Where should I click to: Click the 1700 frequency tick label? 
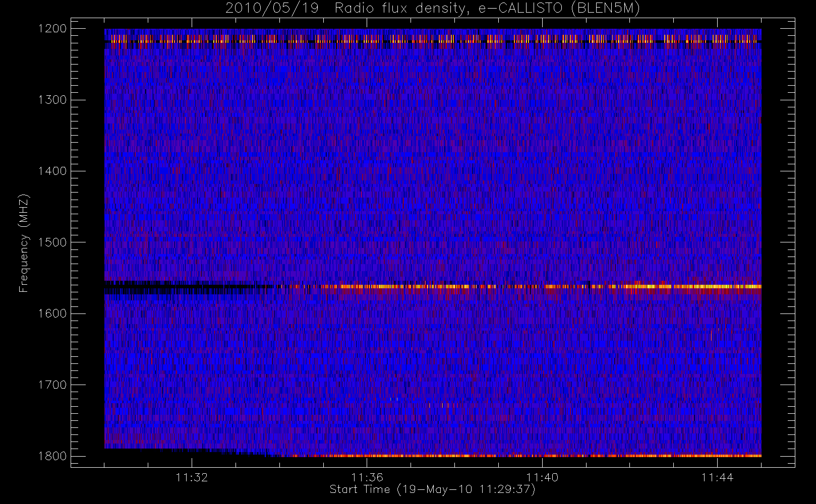click(52, 385)
